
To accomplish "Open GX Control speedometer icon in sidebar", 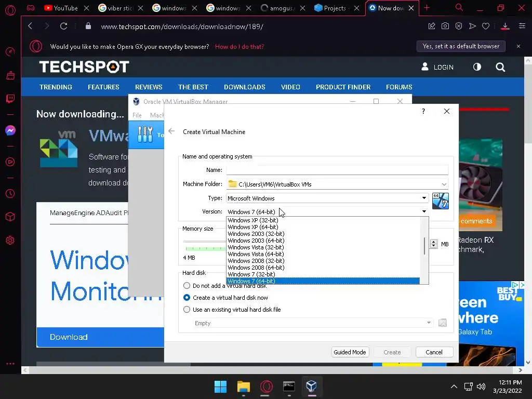I will point(10,51).
